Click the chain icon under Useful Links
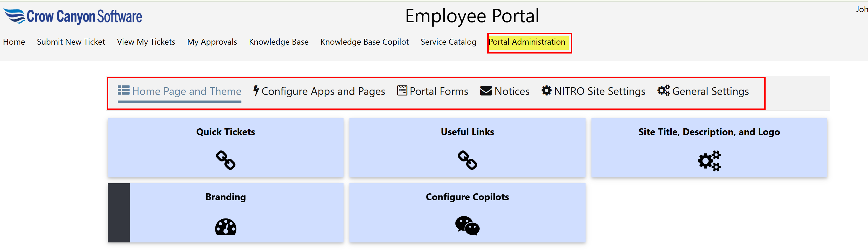 click(467, 160)
